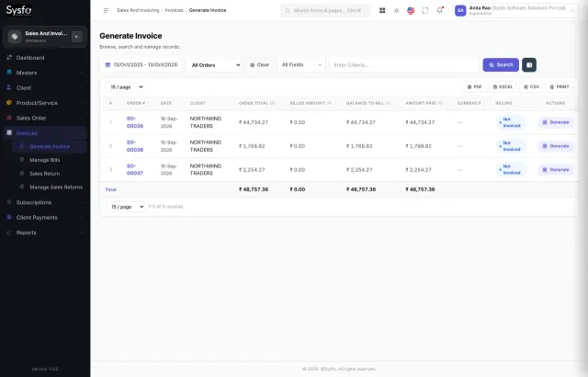Open the All Orders filter dropdown
The width and height of the screenshot is (588, 377).
(214, 65)
